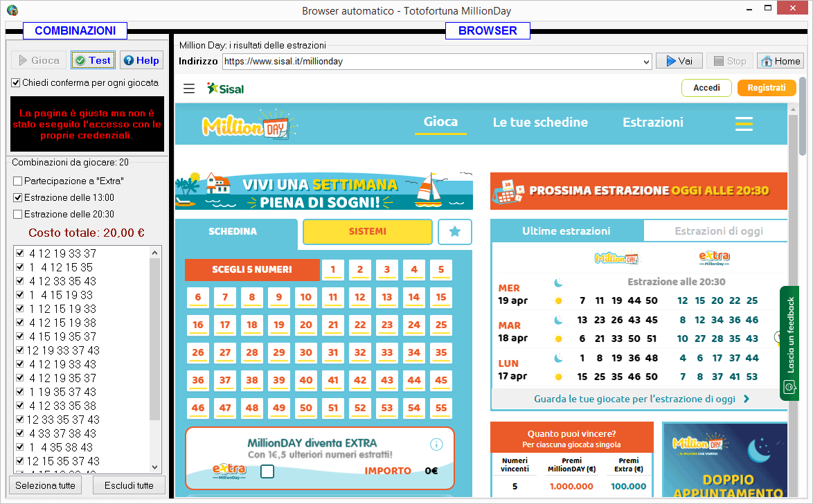The width and height of the screenshot is (813, 504).
Task: Select the SISTEMI tab
Action: point(367,231)
